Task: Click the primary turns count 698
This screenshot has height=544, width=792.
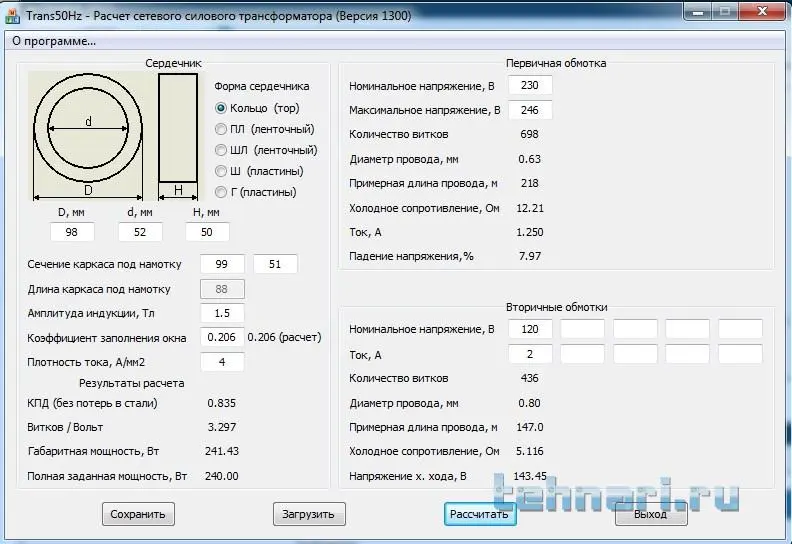Action: tap(529, 134)
